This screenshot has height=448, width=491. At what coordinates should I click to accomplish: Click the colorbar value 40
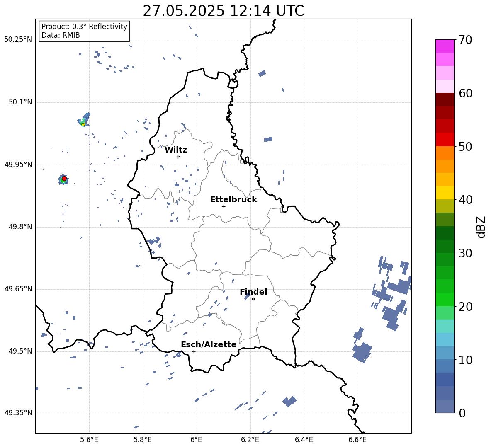tap(466, 200)
